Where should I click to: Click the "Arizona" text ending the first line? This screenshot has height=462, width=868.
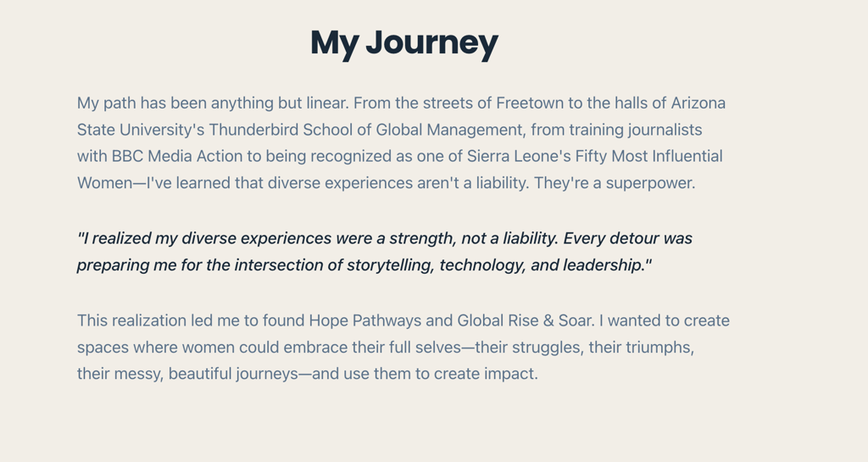[x=698, y=103]
